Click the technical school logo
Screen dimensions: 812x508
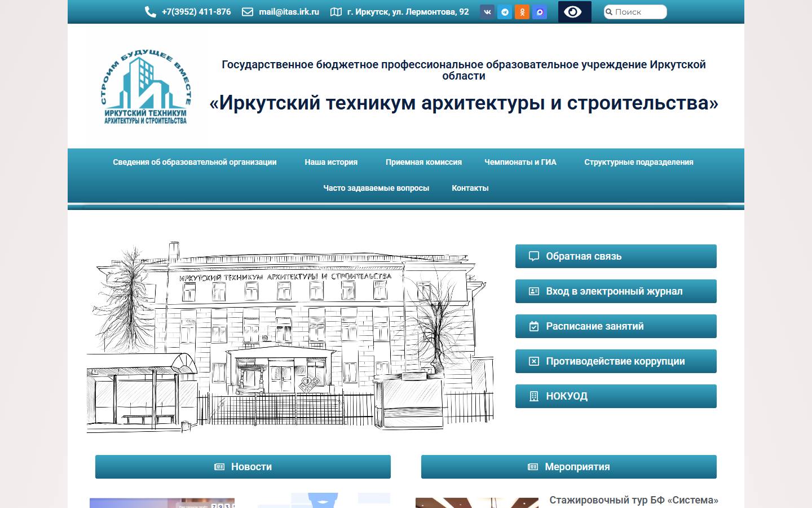[x=145, y=86]
